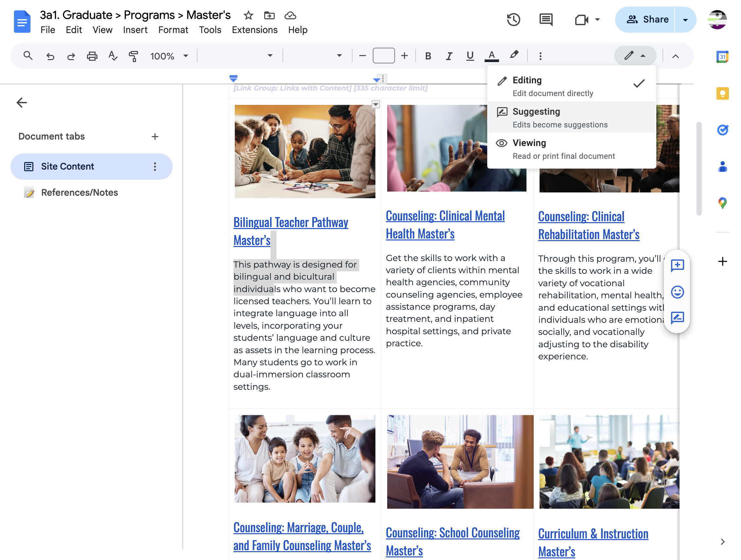Print the document

coord(92,56)
